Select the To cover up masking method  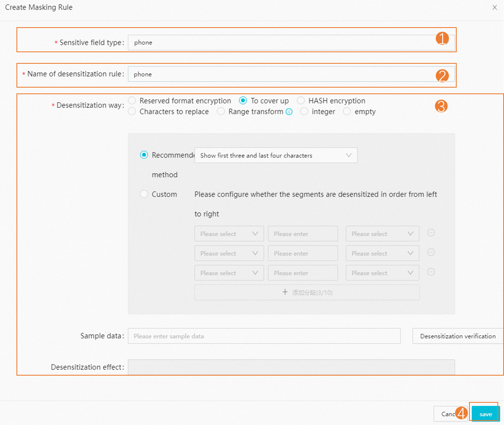243,100
